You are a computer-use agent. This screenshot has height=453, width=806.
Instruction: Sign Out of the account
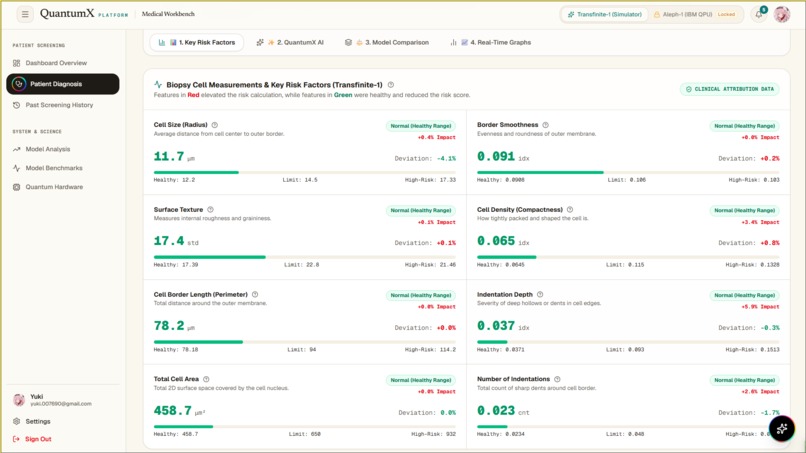click(38, 439)
